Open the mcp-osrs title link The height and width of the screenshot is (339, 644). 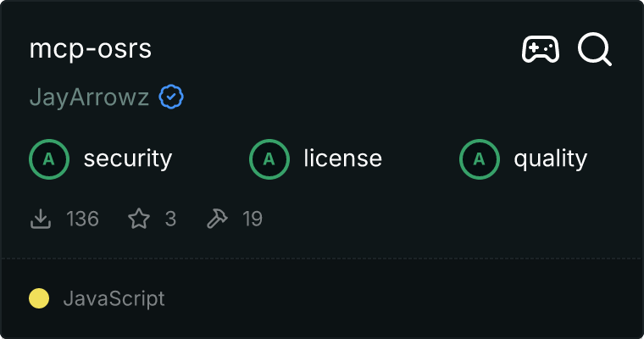90,49
